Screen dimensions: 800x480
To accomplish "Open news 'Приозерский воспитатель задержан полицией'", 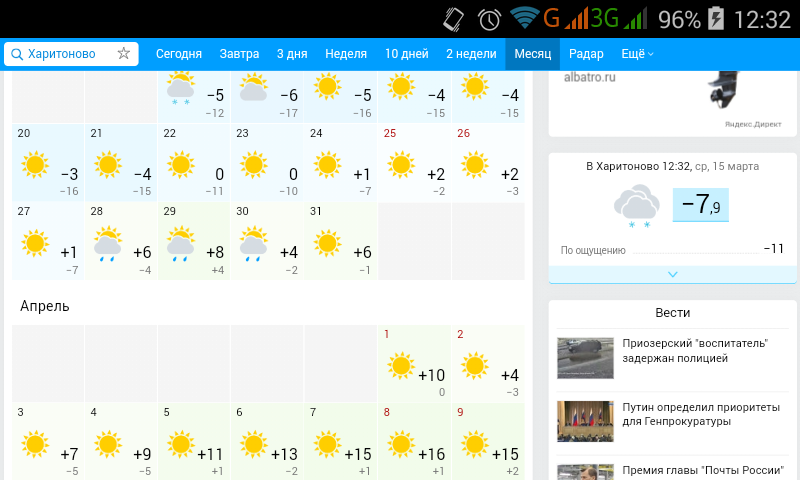I will pyautogui.click(x=694, y=351).
